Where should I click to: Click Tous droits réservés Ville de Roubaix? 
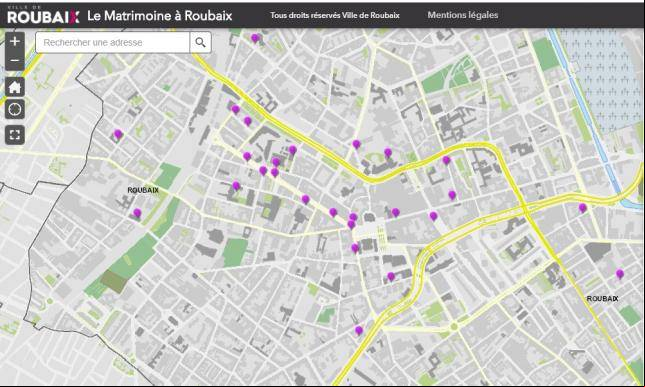tap(335, 15)
